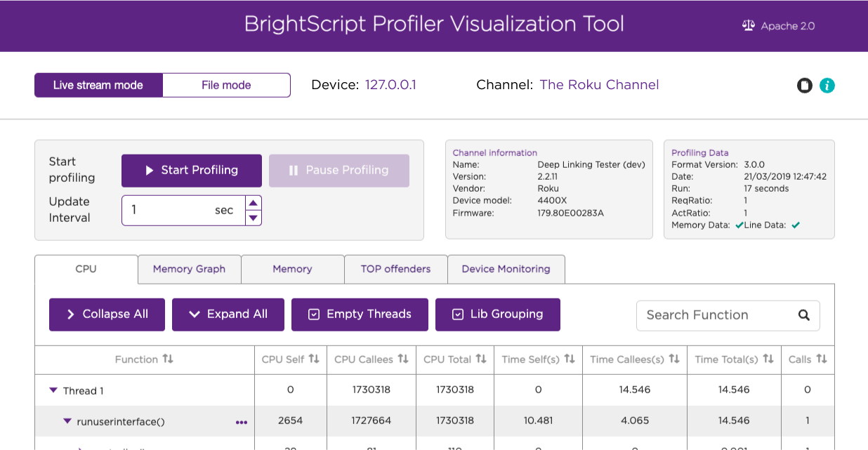Image resolution: width=868 pixels, height=450 pixels.
Task: Collapse the runuserinterface() tree node
Action: click(67, 421)
